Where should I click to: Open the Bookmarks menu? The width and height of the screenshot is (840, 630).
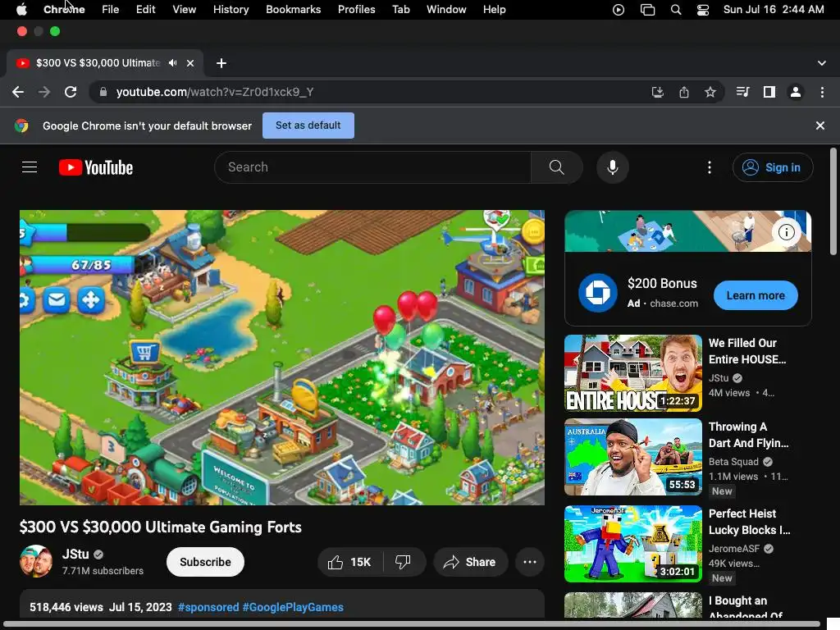tap(293, 10)
